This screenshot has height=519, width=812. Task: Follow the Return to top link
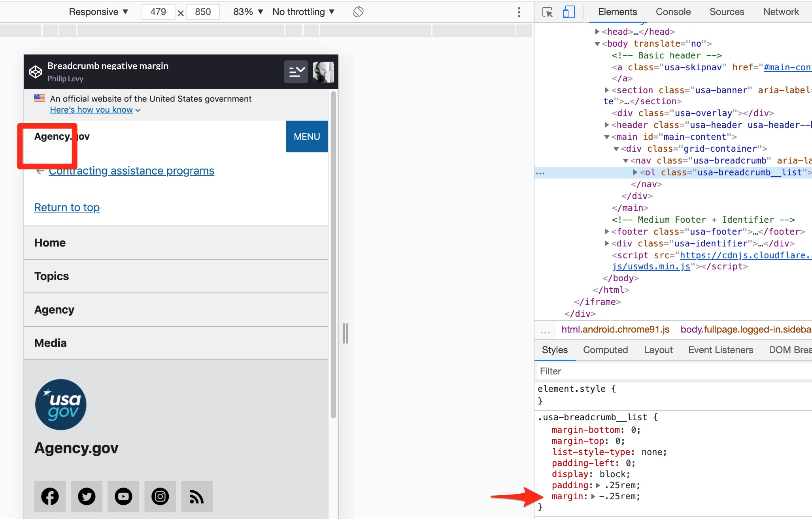[x=67, y=207]
